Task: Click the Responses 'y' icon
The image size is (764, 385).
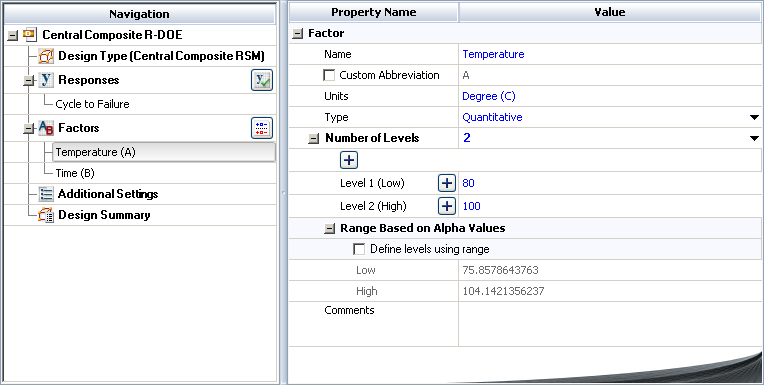Action: [x=46, y=79]
